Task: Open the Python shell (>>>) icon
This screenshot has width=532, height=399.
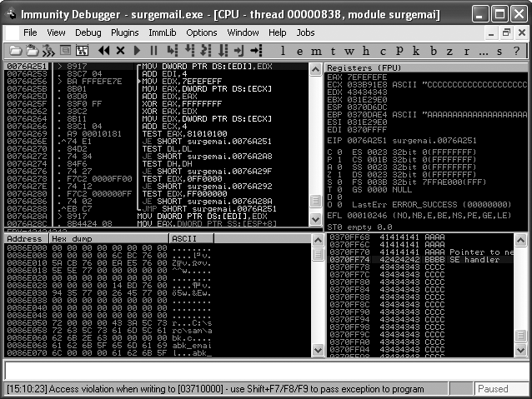Action: [48, 51]
